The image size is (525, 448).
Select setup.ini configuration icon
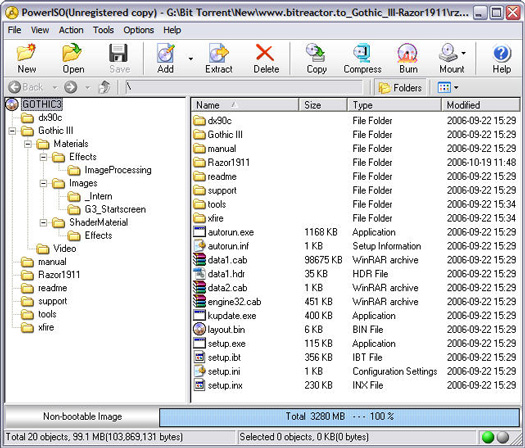tap(199, 371)
